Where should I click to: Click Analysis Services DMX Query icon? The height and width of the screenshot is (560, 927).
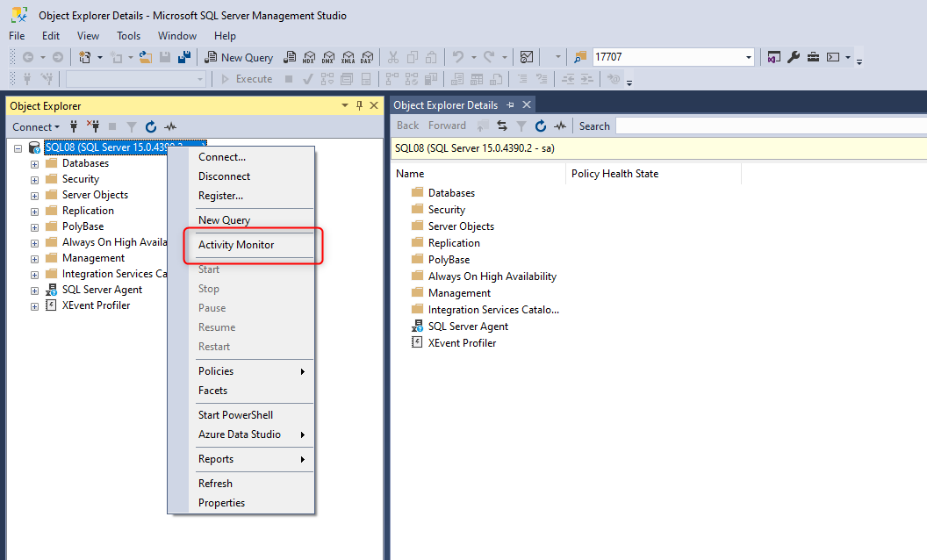[328, 57]
